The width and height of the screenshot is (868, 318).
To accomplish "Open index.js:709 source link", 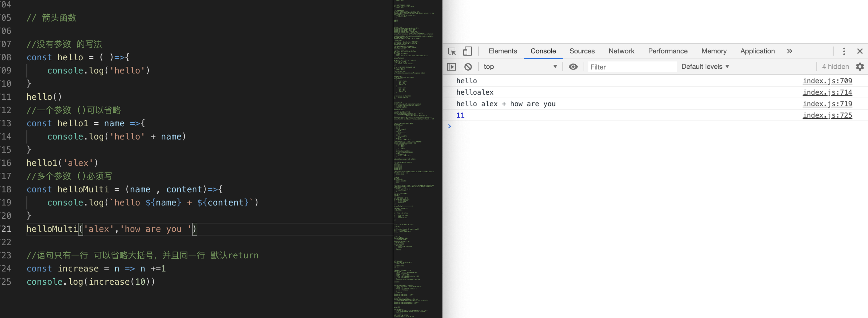I will coord(827,81).
